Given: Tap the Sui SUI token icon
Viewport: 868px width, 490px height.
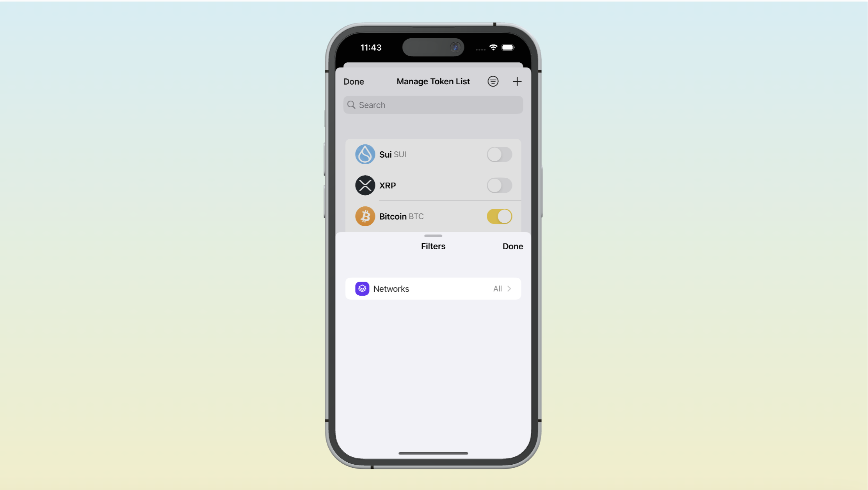Looking at the screenshot, I should coord(364,154).
